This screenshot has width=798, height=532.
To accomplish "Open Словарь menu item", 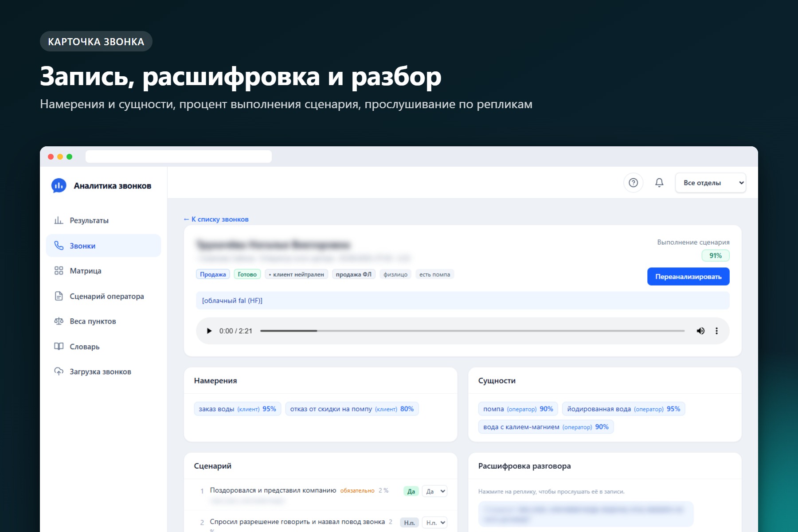I will coord(103,346).
